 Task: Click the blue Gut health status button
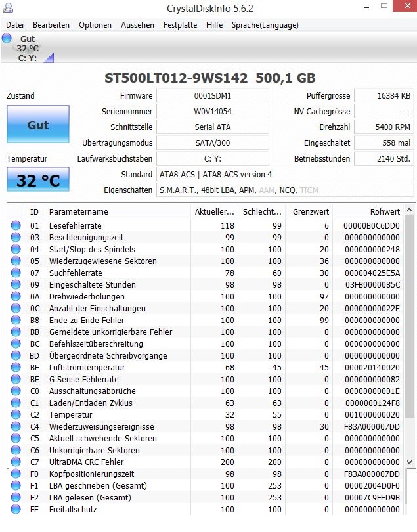click(x=38, y=124)
